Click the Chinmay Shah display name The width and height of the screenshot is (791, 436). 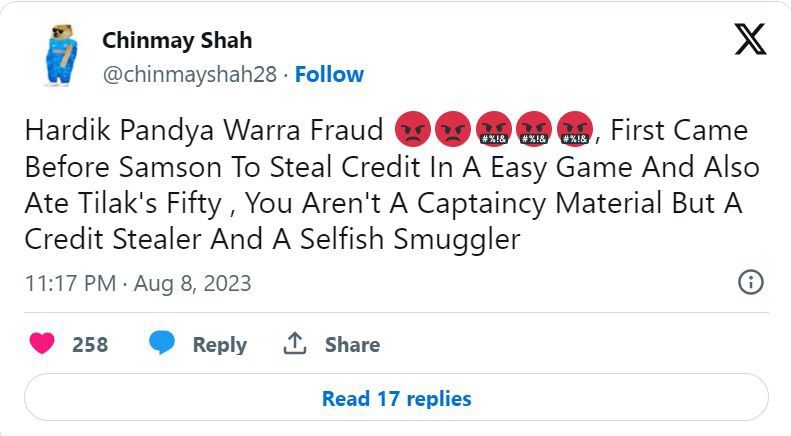pyautogui.click(x=177, y=41)
